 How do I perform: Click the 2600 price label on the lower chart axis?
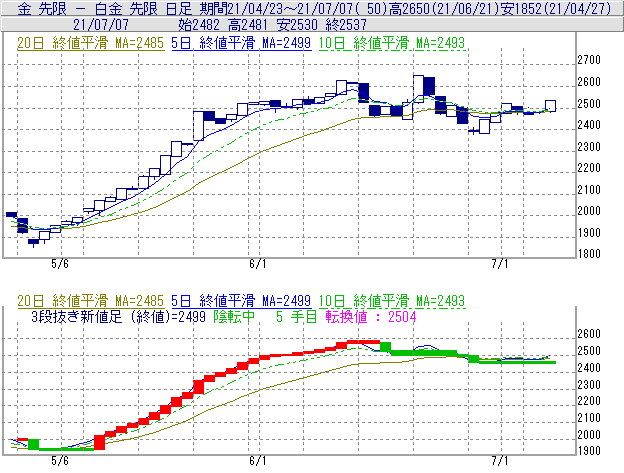589,334
